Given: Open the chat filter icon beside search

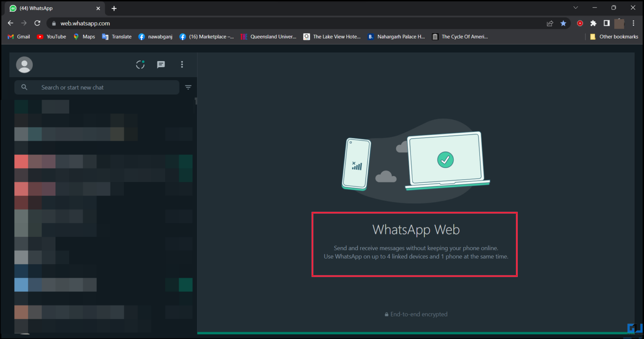Looking at the screenshot, I should [188, 87].
